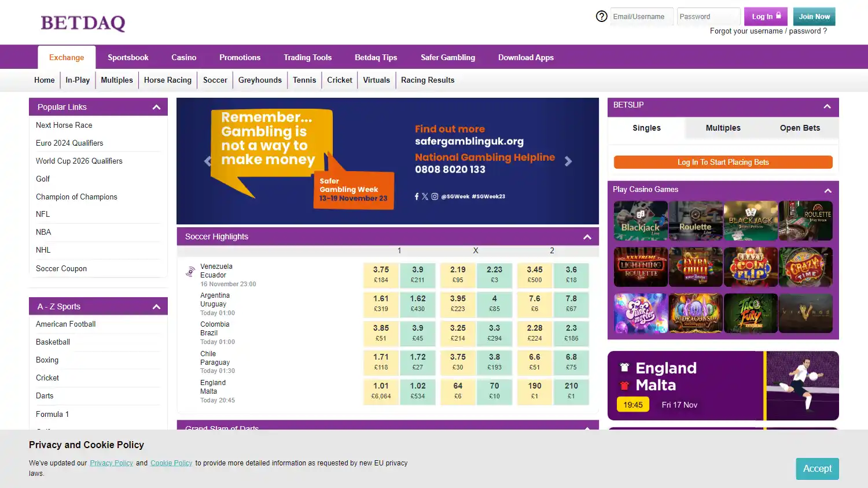This screenshot has height=488, width=868.
Task: Select 3.75 back odds for Venezuela
Action: (x=381, y=275)
